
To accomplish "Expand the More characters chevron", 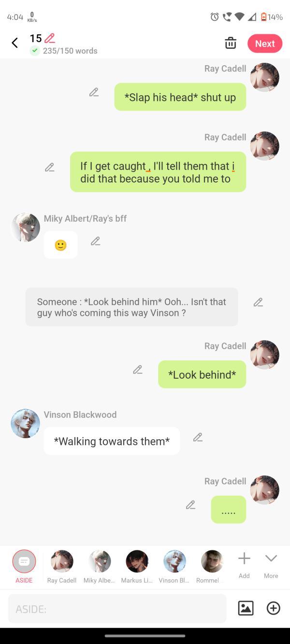I will tap(271, 565).
